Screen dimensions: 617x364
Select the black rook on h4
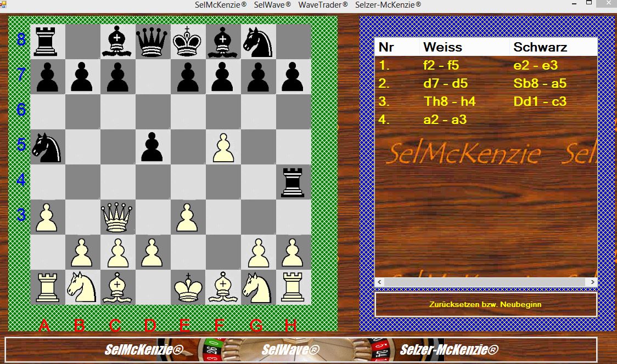click(293, 182)
